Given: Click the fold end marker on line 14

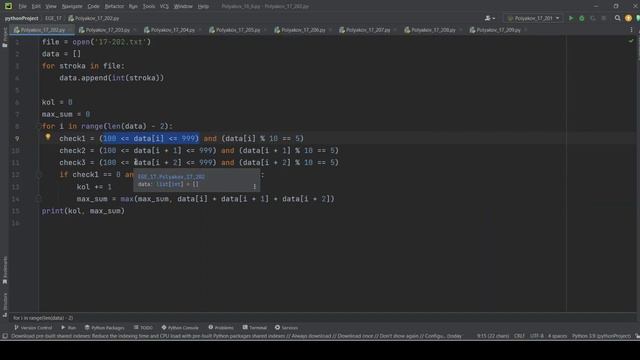Looking at the screenshot, I should (x=38, y=199).
